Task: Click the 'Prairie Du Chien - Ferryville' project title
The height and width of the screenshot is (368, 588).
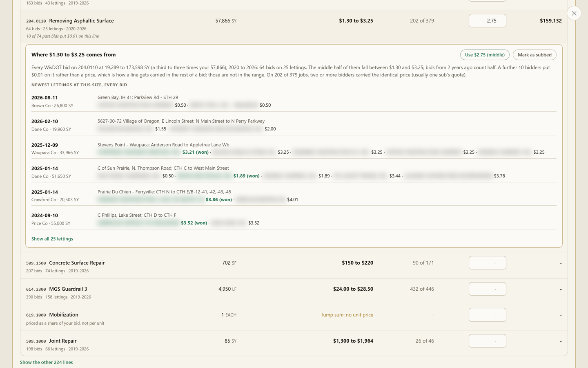Action: [164, 192]
